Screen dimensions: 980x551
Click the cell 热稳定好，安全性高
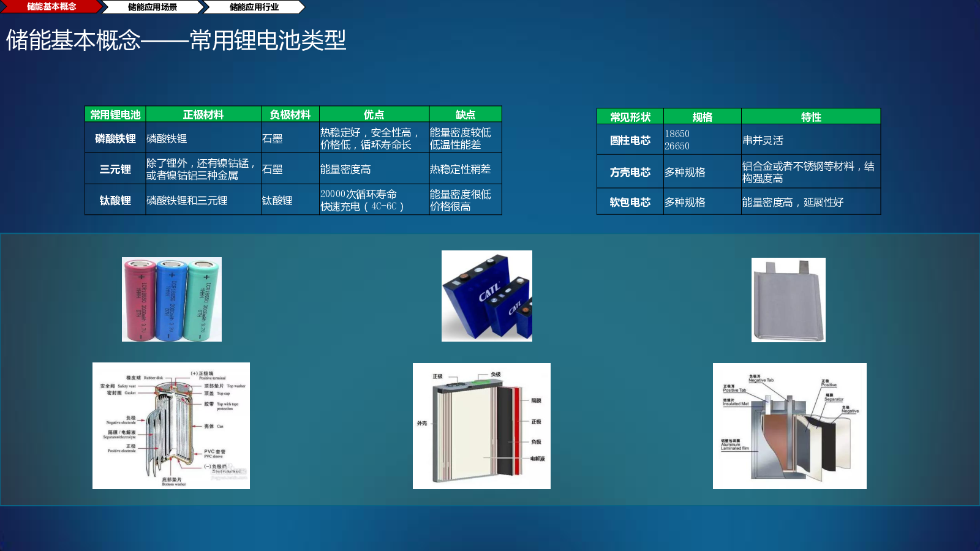click(x=374, y=138)
